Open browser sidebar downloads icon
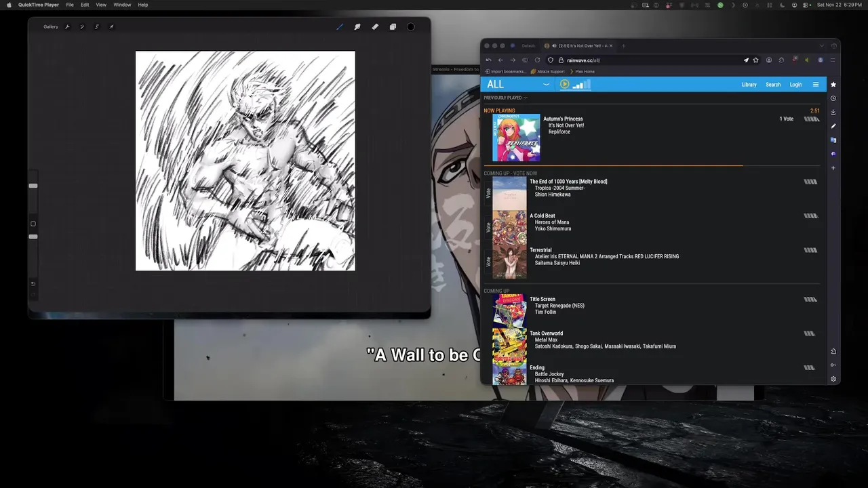 pyautogui.click(x=833, y=112)
